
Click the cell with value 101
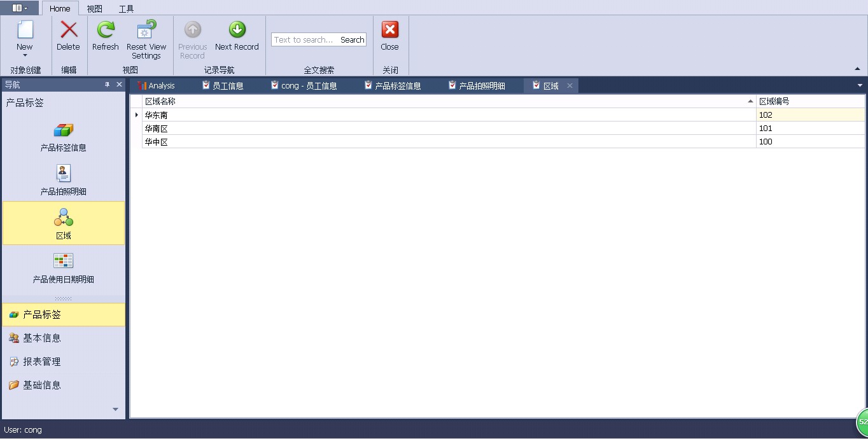coord(811,129)
